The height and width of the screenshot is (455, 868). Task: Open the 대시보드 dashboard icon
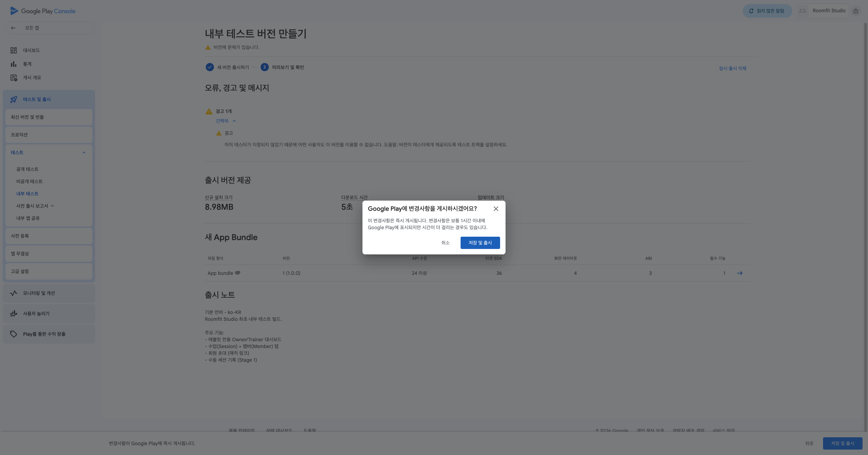[14, 50]
